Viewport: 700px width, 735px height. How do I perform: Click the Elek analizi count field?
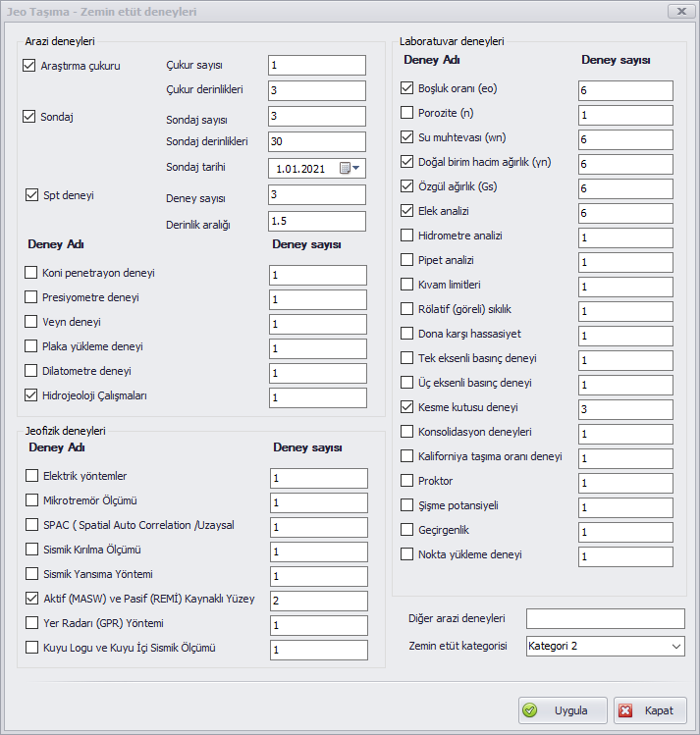[x=625, y=213]
